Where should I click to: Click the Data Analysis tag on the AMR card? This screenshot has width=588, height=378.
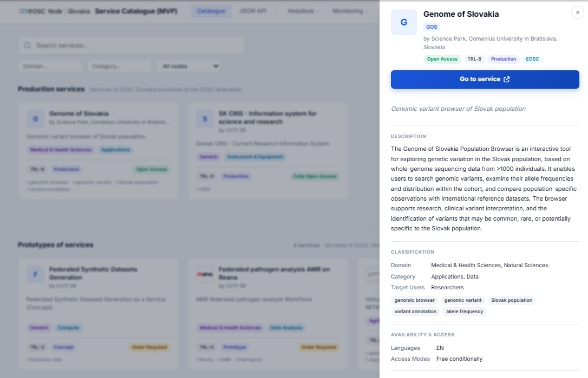(286, 328)
